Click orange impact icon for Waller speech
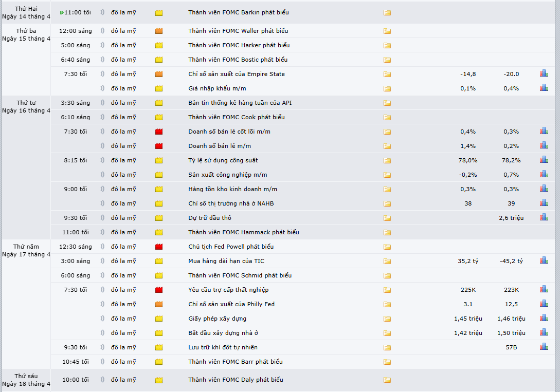This screenshot has height=392, width=560. (x=159, y=31)
